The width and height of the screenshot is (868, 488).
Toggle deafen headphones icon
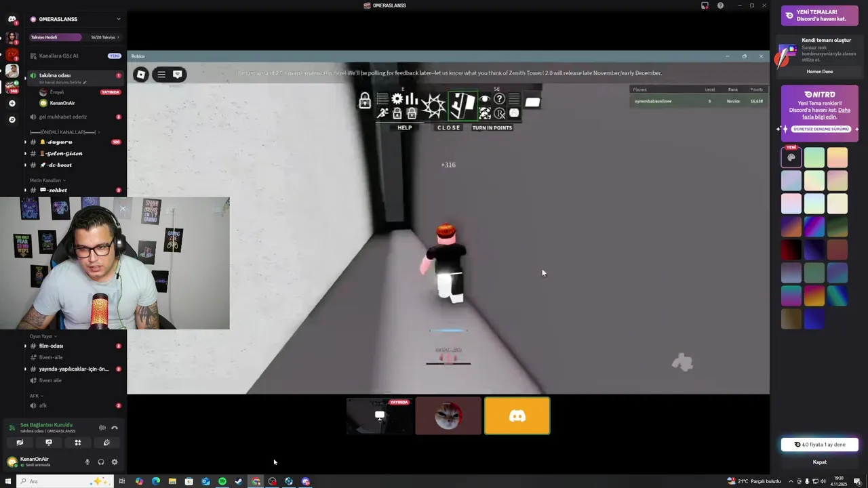tap(101, 462)
